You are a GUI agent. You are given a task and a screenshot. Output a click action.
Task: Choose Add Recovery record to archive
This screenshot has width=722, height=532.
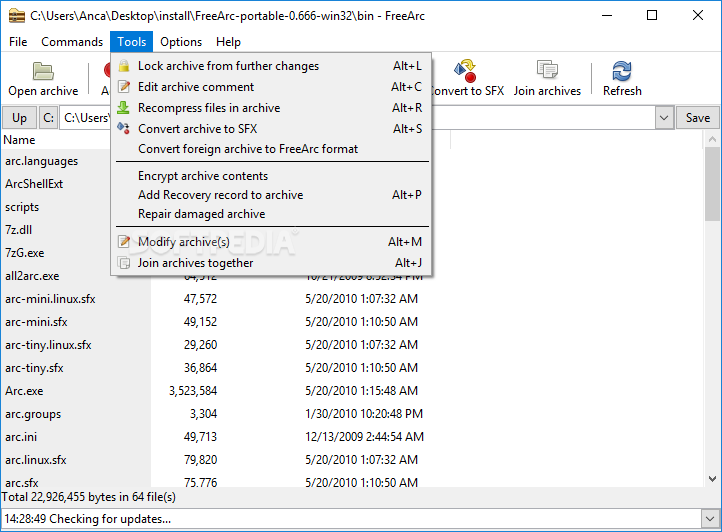pyautogui.click(x=271, y=195)
